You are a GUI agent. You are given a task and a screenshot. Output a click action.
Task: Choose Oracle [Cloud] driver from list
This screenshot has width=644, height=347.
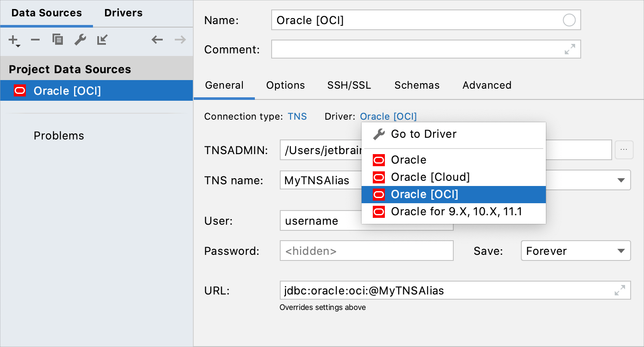click(x=430, y=177)
